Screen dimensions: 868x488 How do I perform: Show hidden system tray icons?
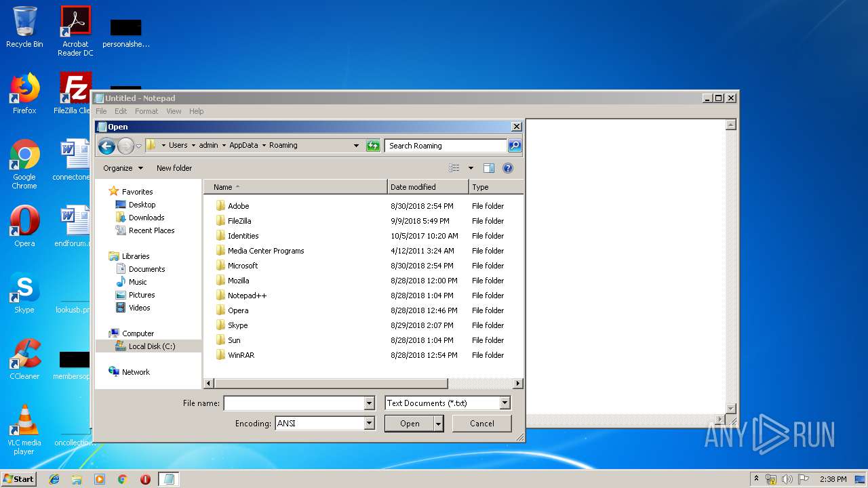(757, 479)
